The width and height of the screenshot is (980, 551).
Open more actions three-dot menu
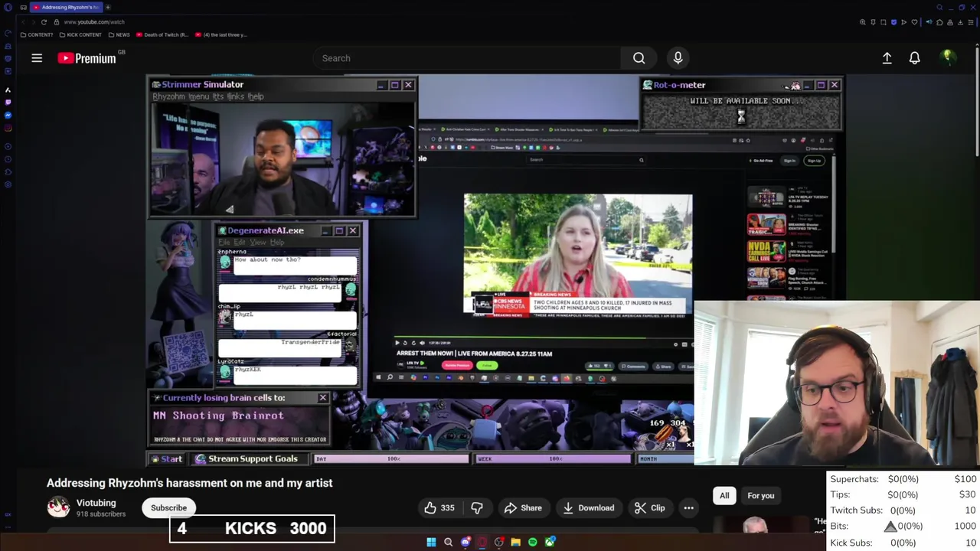(x=688, y=507)
